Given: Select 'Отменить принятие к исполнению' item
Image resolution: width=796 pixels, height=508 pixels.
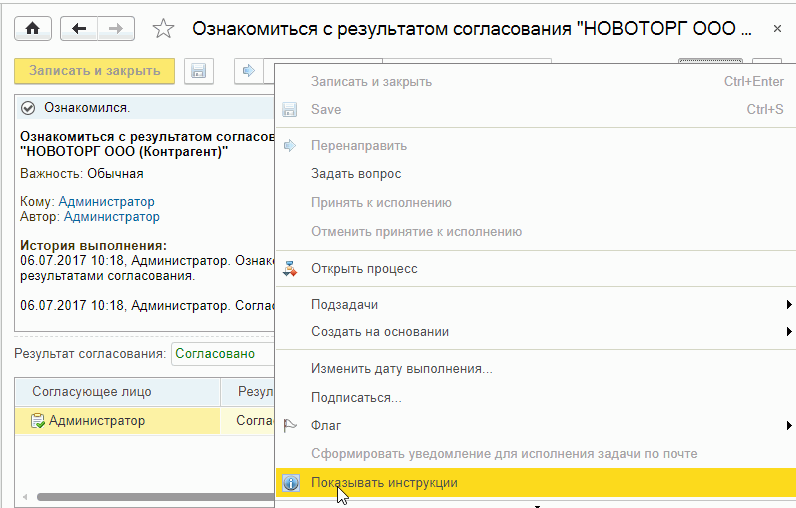Looking at the screenshot, I should click(536, 232).
